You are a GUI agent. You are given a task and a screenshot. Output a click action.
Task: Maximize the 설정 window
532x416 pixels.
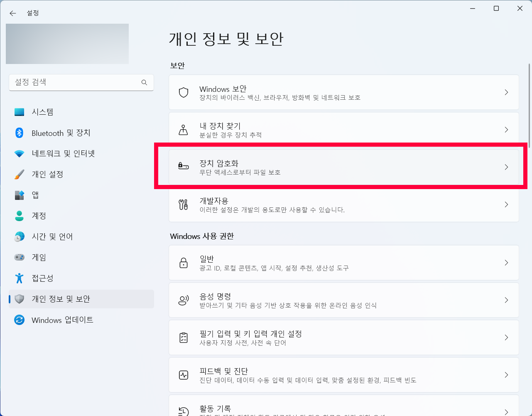point(496,8)
